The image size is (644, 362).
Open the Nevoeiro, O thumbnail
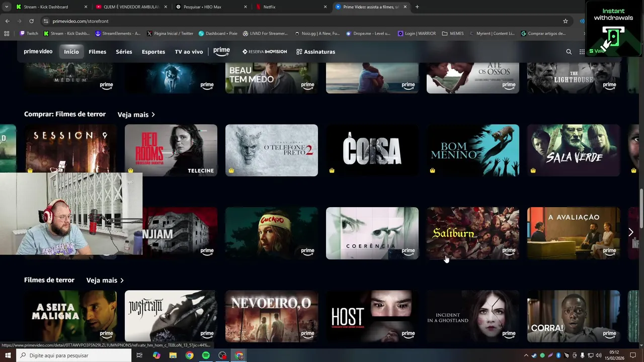pyautogui.click(x=272, y=316)
